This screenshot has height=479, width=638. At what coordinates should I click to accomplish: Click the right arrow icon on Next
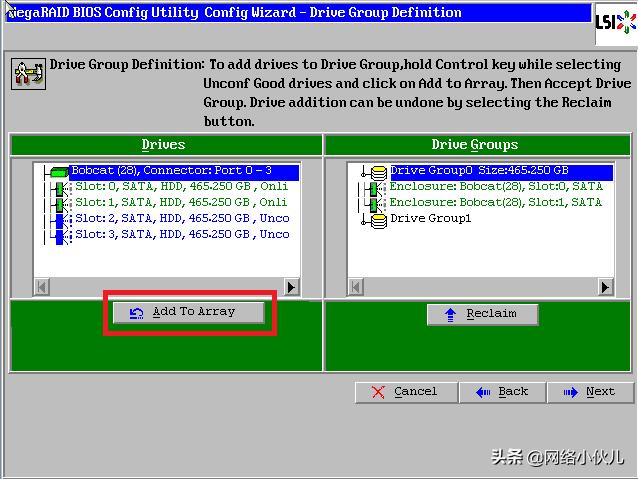coord(570,392)
